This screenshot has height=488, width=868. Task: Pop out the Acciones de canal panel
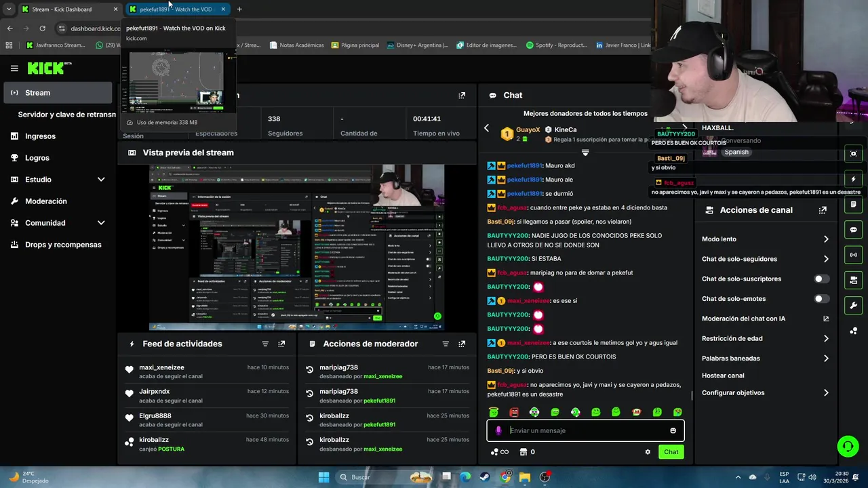pyautogui.click(x=823, y=210)
